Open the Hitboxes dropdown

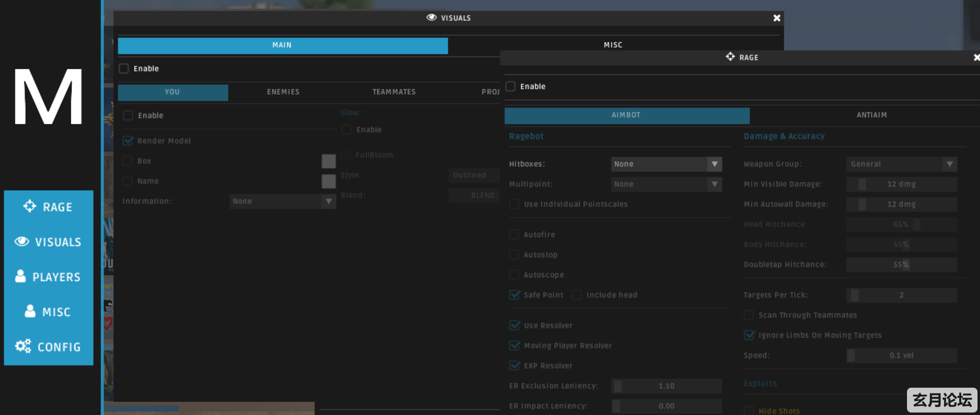click(x=666, y=164)
